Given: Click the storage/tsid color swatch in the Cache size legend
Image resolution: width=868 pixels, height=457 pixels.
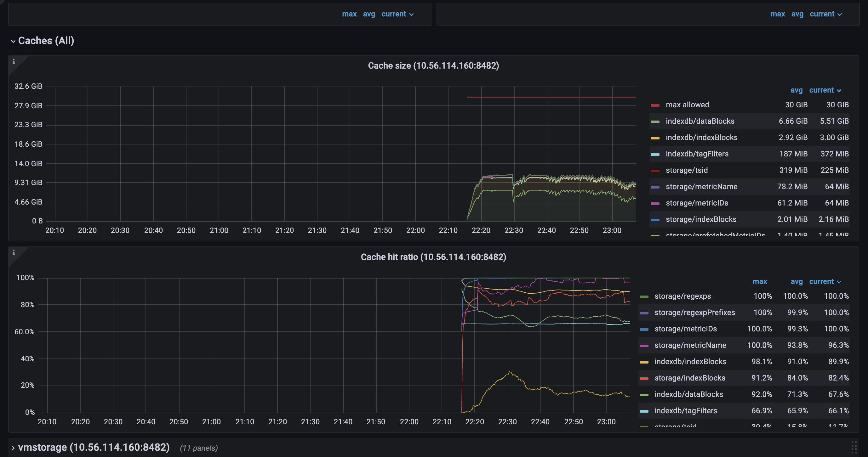Looking at the screenshot, I should coord(655,171).
